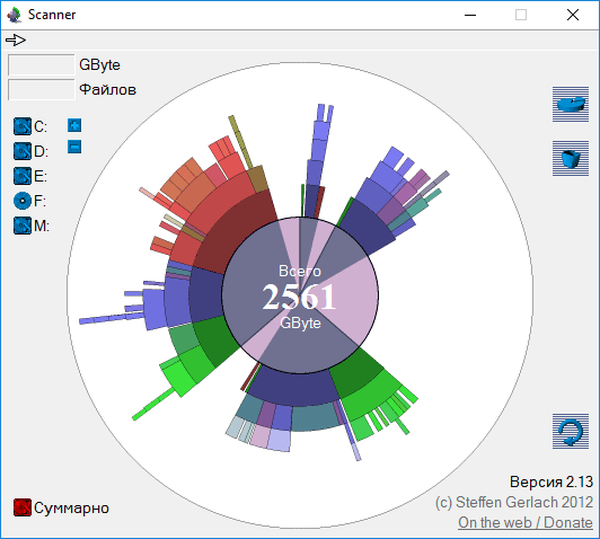The height and width of the screenshot is (539, 600).
Task: Select drive M: icon
Action: 23,226
